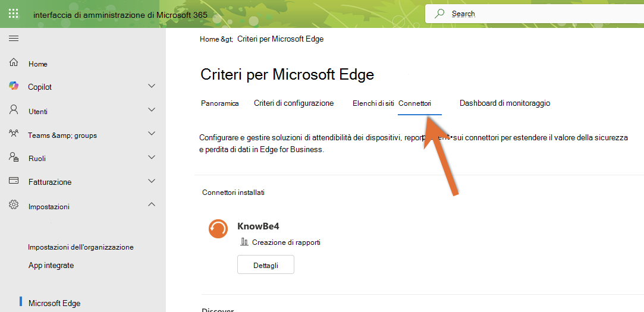644x312 pixels.
Task: Open the app launcher waffle icon
Action: coord(14,14)
